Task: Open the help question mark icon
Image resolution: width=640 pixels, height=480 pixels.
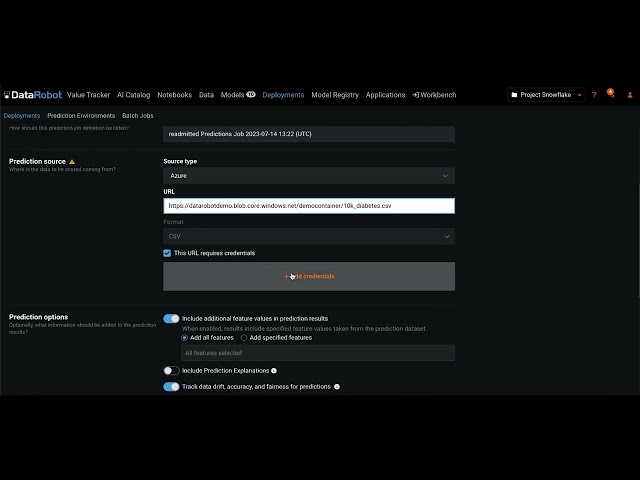Action: pyautogui.click(x=594, y=95)
